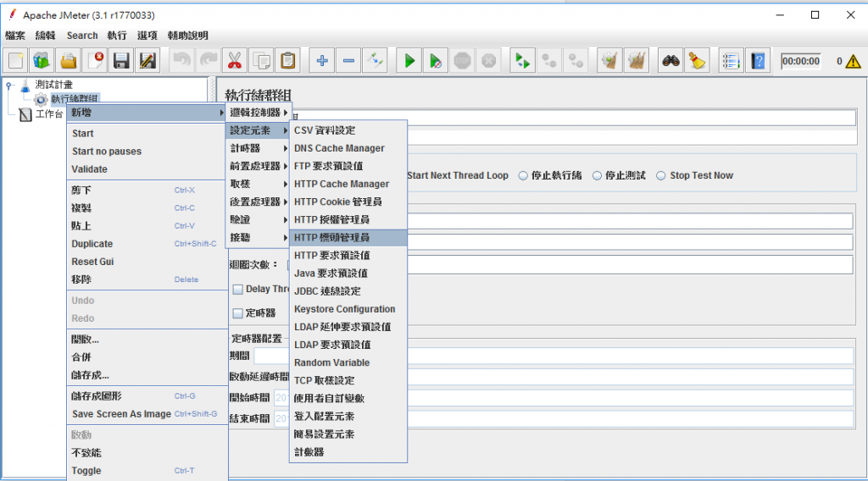Screen dimensions: 868x481
Task: Expand all tree nodes with plus icon
Action: point(321,61)
